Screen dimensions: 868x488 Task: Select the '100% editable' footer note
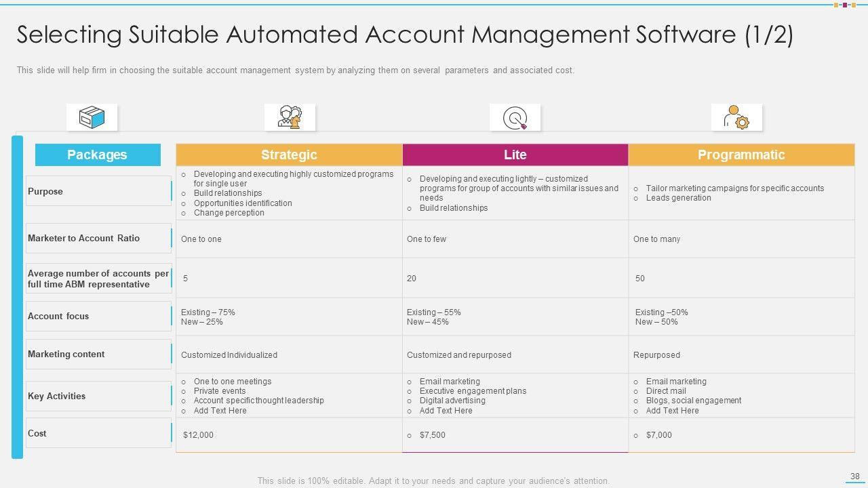[x=433, y=481]
